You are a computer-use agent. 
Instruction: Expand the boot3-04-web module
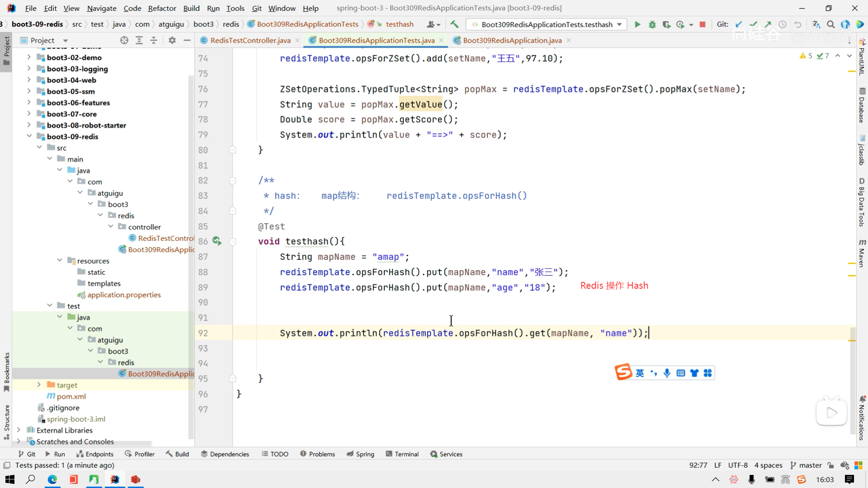[x=29, y=80]
